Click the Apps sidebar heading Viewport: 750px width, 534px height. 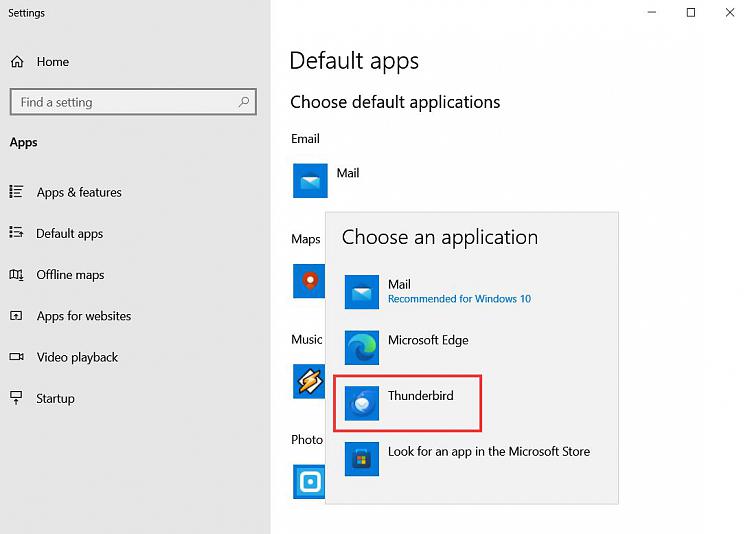click(23, 143)
